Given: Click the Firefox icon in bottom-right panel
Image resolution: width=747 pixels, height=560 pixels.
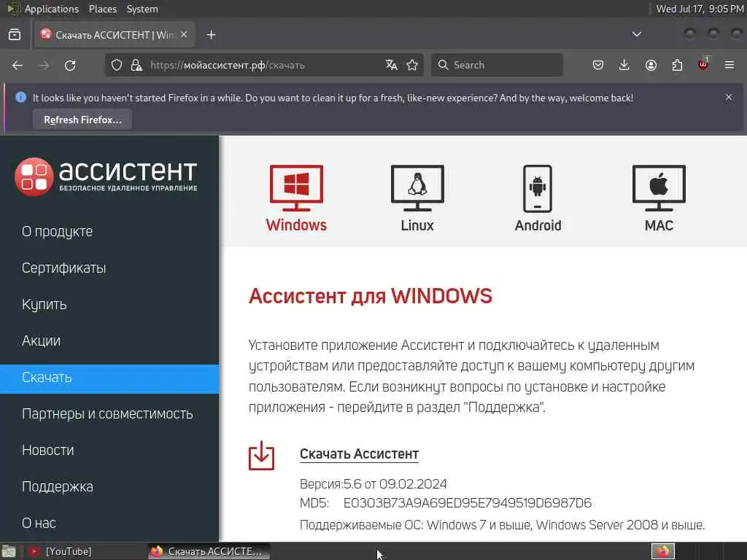Looking at the screenshot, I should [663, 551].
